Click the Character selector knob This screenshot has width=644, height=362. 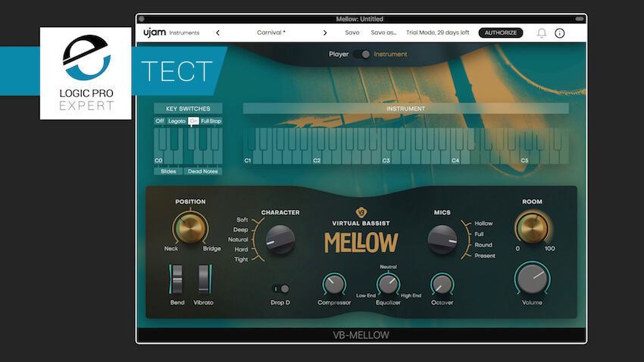click(280, 239)
